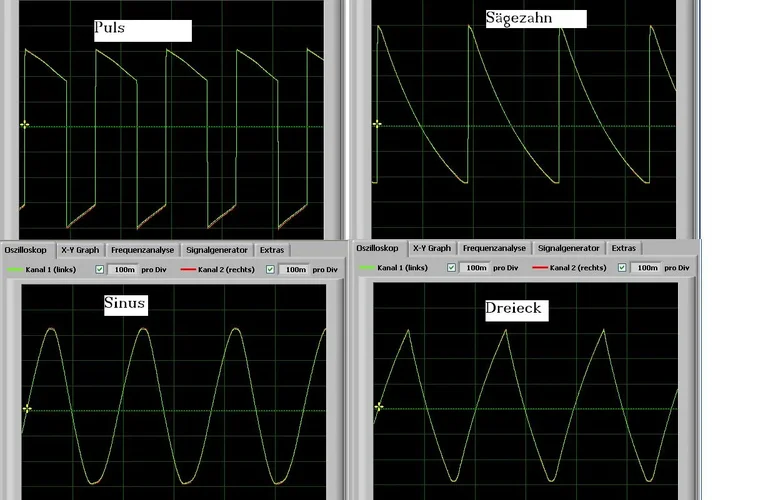Screen dimensions: 758x500
Task: Click the Sägezahn label box
Action: point(533,18)
